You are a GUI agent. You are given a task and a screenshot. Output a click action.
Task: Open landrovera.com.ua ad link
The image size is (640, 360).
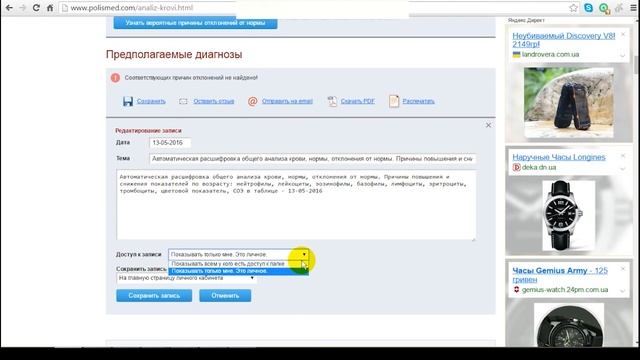(x=550, y=54)
